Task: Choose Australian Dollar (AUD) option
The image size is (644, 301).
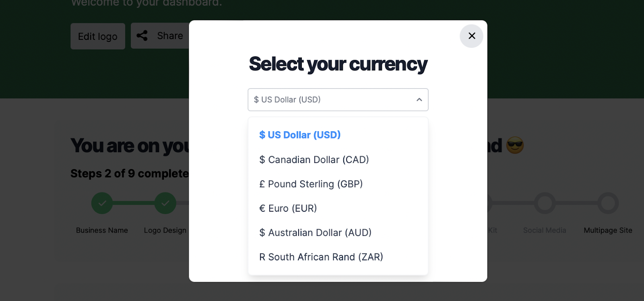Action: click(x=315, y=233)
